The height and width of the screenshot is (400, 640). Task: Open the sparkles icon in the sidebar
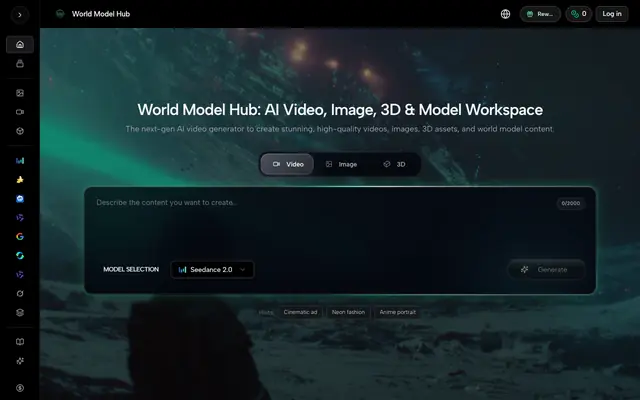pos(20,361)
